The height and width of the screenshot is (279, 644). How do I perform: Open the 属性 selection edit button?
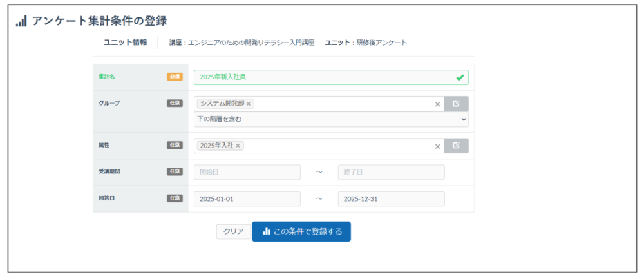(456, 146)
